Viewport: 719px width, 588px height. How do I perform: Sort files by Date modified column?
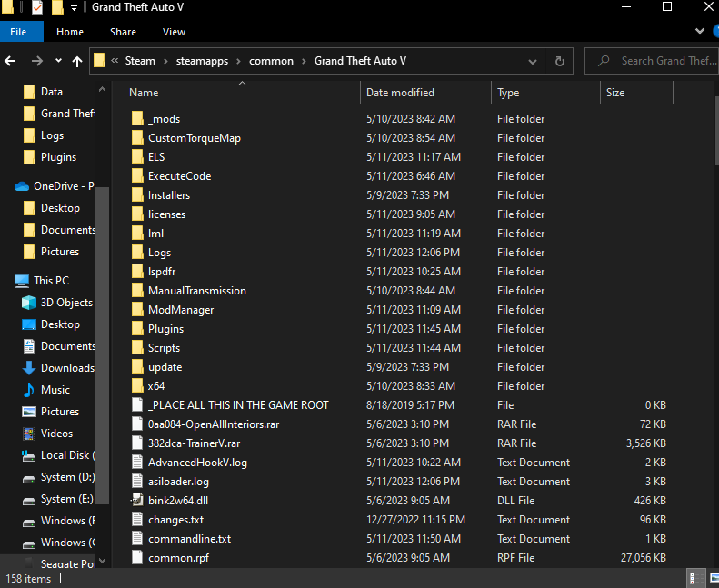[400, 93]
